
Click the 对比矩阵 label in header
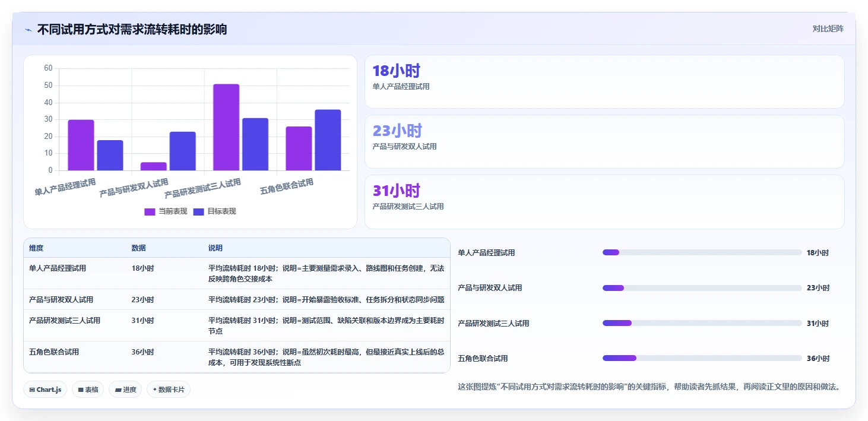pos(828,29)
